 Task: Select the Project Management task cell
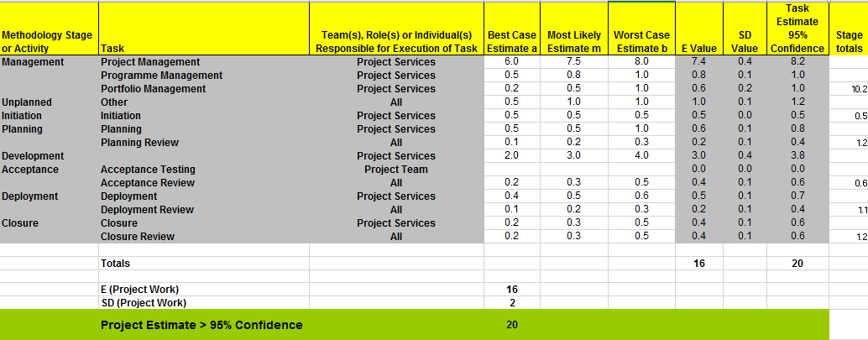tap(150, 62)
